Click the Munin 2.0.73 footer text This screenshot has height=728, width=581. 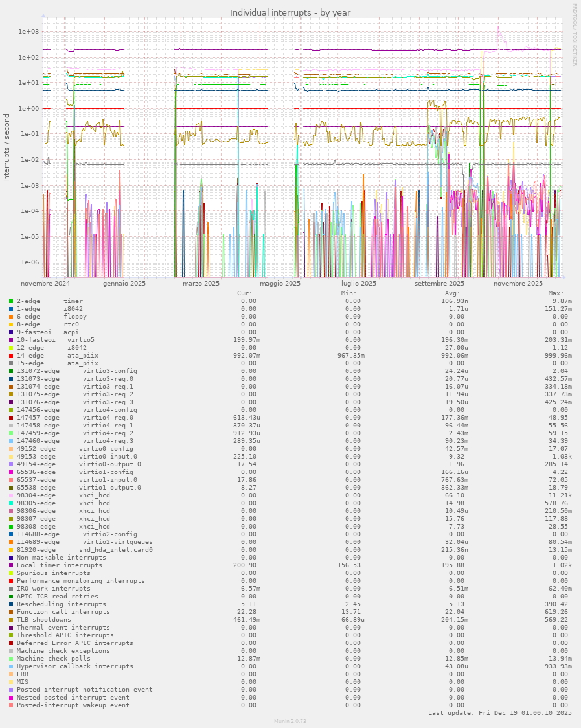(290, 721)
